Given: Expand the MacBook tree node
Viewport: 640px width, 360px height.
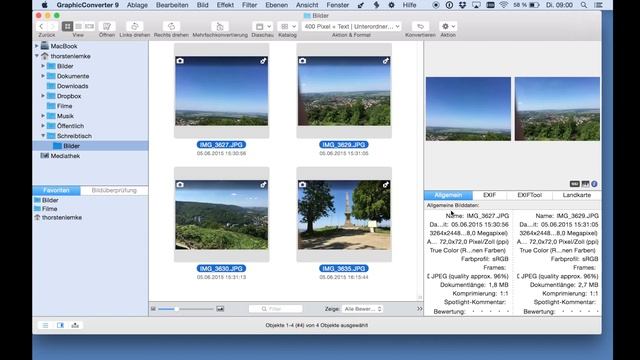Looking at the screenshot, I should click(x=37, y=46).
